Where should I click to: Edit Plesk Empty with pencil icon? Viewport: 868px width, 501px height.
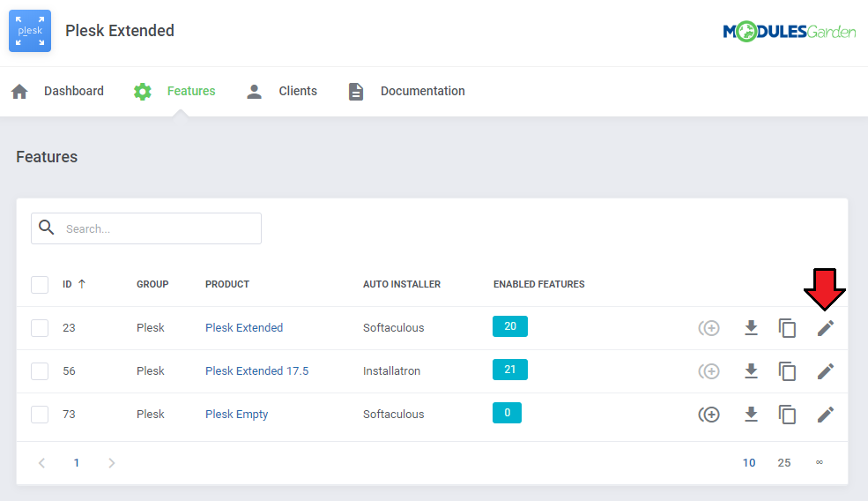[x=826, y=415]
